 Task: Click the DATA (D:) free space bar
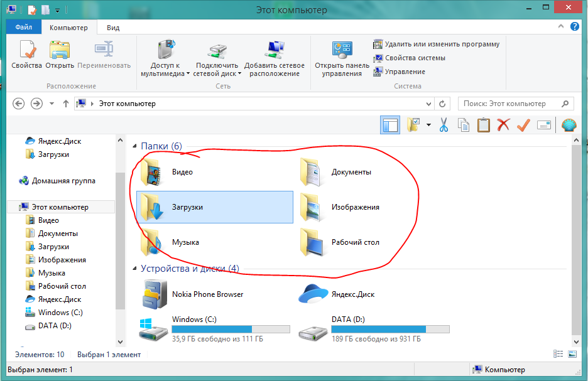tap(390, 330)
